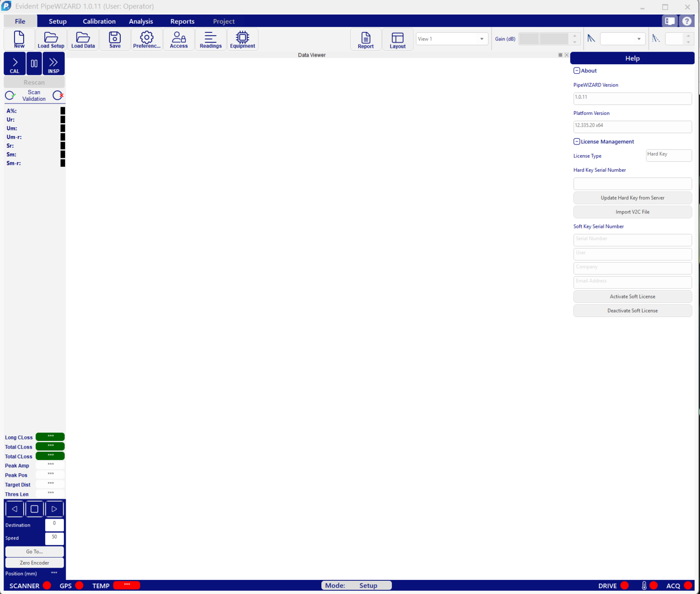The width and height of the screenshot is (700, 594).
Task: Switch to the Setup tab
Action: [58, 21]
